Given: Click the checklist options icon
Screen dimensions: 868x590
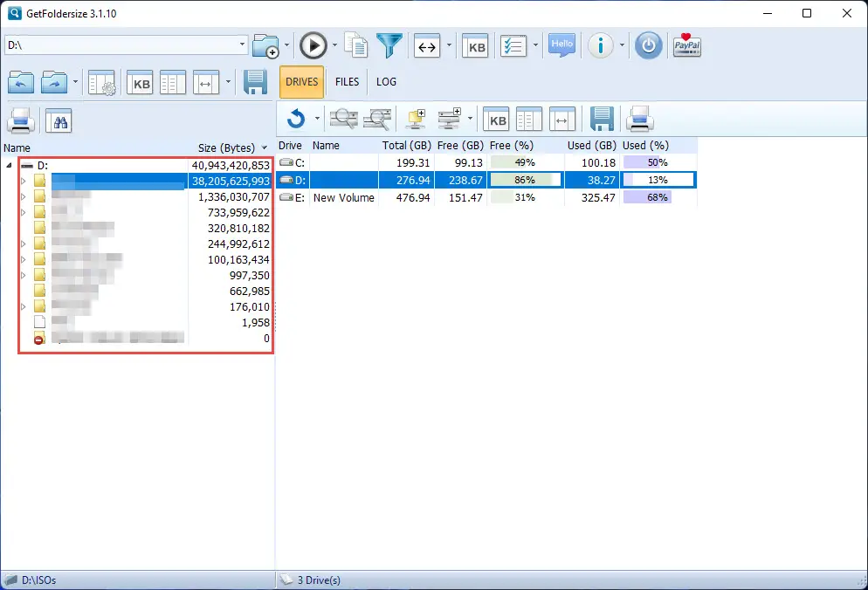Looking at the screenshot, I should point(513,46).
